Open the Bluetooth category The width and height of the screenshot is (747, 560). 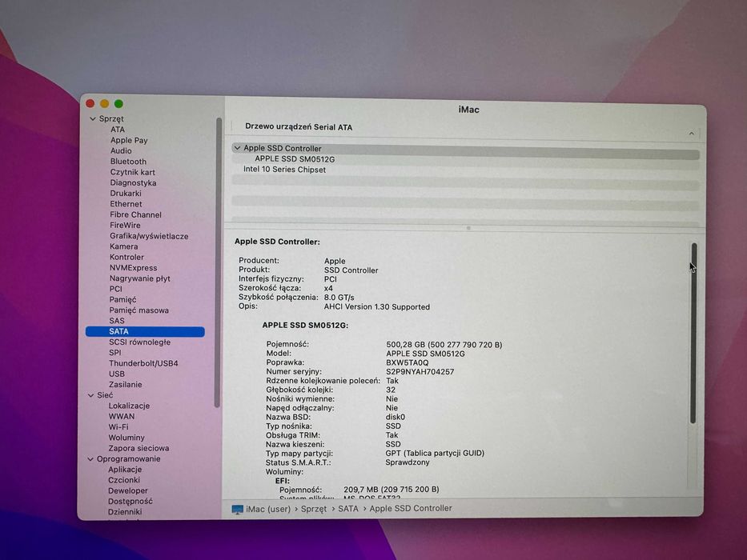128,162
